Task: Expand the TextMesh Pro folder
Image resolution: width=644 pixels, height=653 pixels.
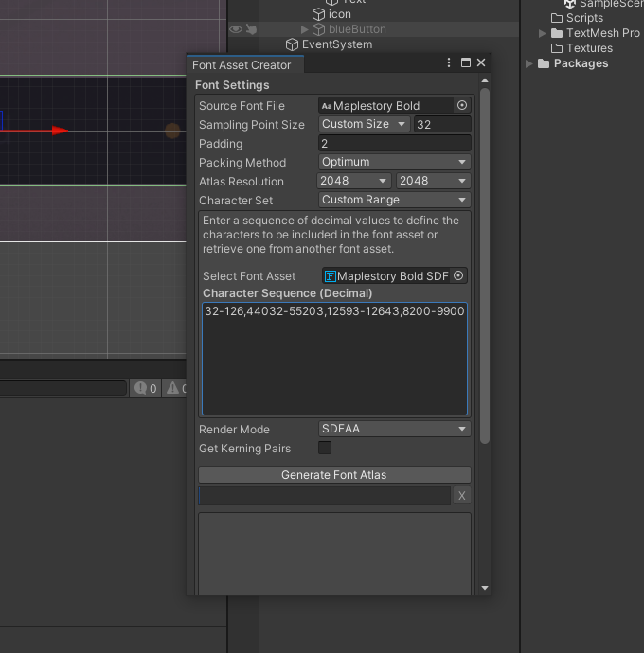Action: point(542,33)
